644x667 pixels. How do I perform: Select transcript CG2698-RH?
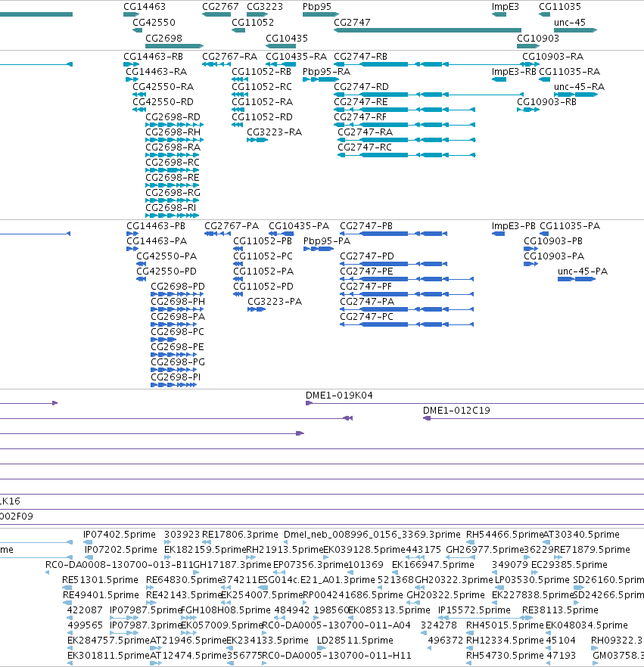point(173,132)
